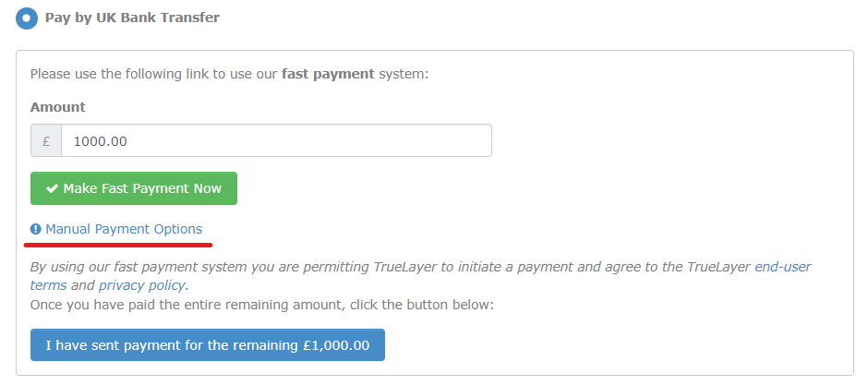The height and width of the screenshot is (385, 868).
Task: Open the TrueLayer end-user terms link
Action: pyautogui.click(x=782, y=267)
